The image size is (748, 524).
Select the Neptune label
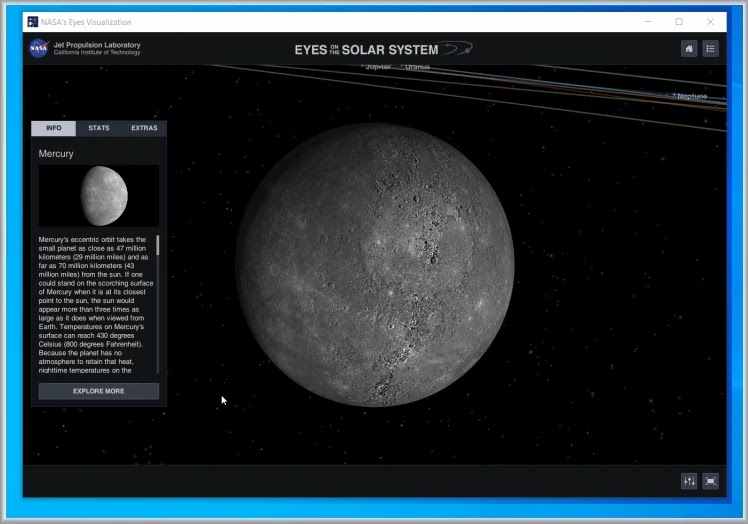pyautogui.click(x=692, y=96)
